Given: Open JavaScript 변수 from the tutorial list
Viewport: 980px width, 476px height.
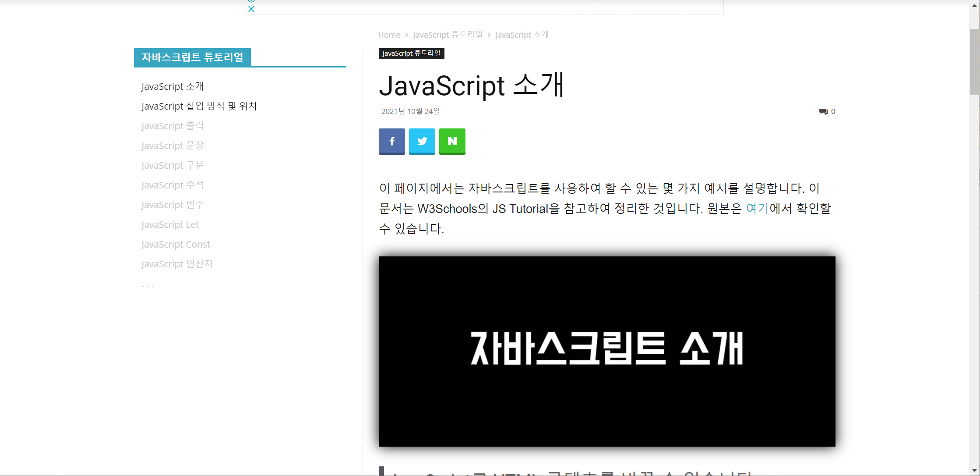Looking at the screenshot, I should coord(173,205).
